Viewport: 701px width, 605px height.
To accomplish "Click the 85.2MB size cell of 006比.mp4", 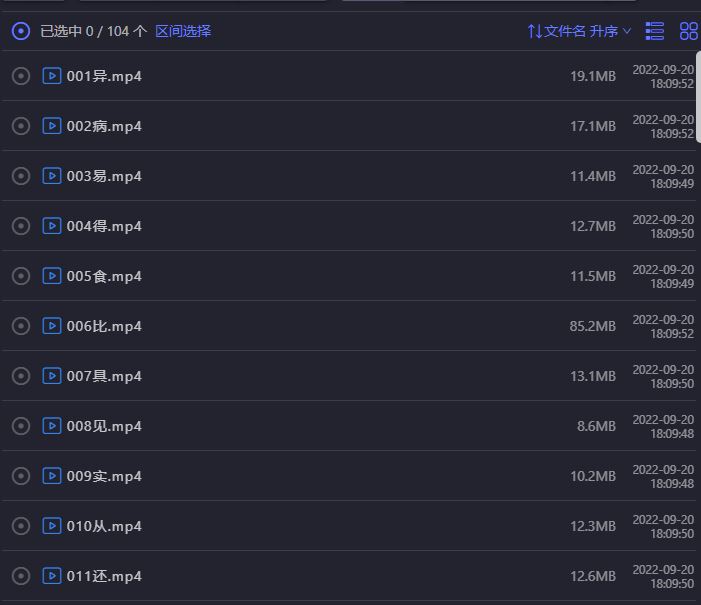I will coord(592,326).
